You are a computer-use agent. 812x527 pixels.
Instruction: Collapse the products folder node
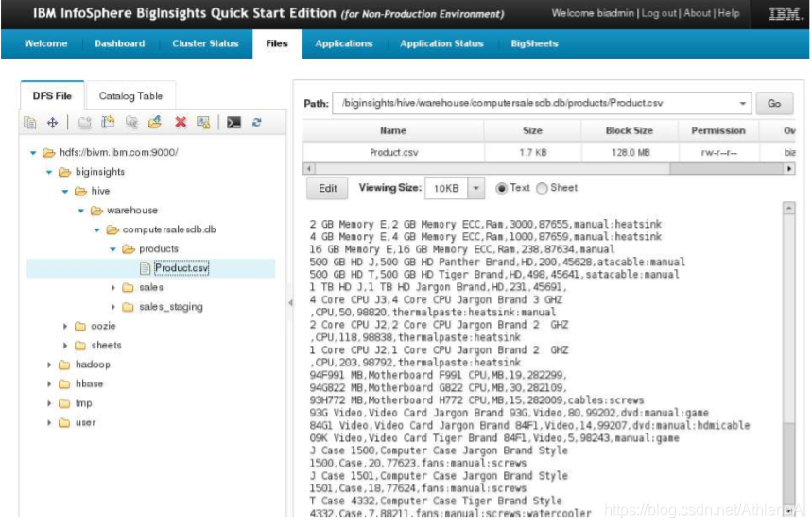pyautogui.click(x=112, y=249)
